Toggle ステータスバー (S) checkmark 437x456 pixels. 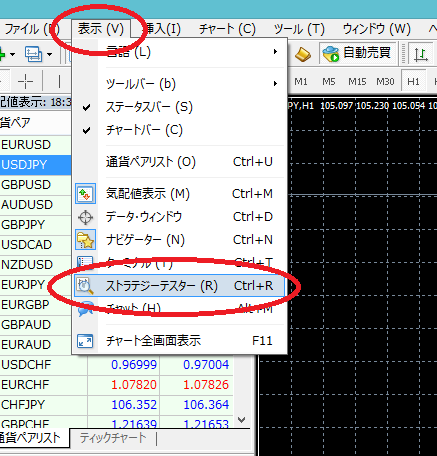(86, 107)
